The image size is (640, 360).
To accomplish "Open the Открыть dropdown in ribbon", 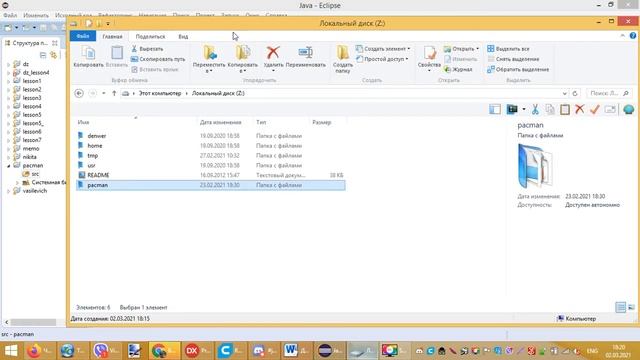I will (x=461, y=49).
